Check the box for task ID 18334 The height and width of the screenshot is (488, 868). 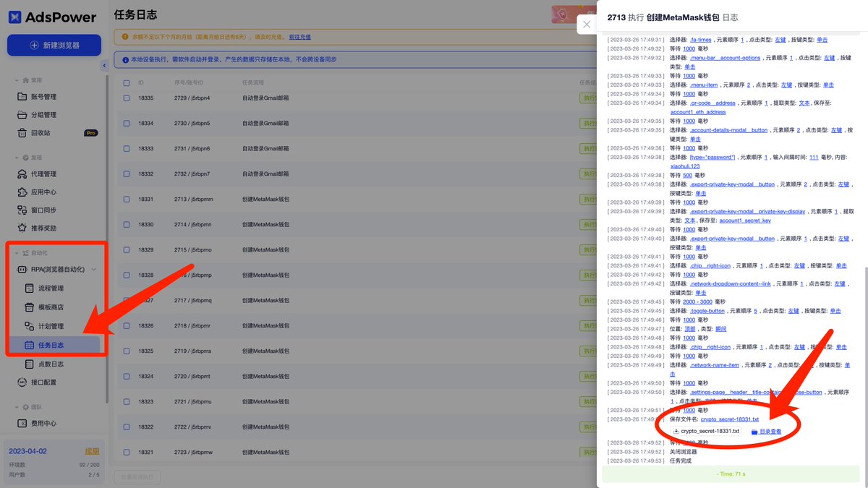coord(127,123)
